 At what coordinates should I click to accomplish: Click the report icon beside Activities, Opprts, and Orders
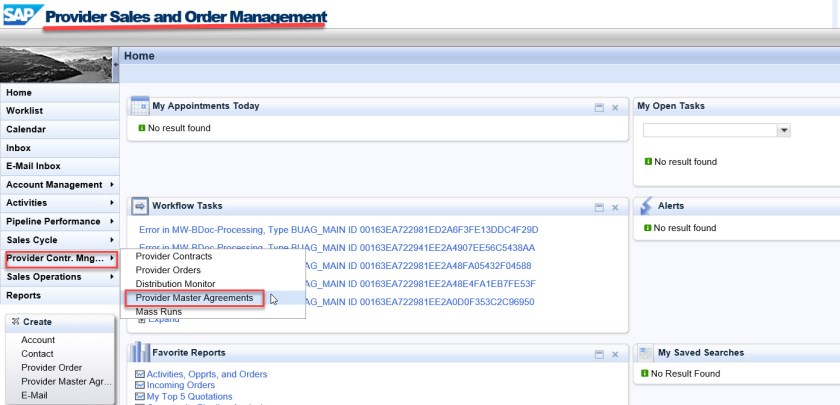click(x=140, y=374)
